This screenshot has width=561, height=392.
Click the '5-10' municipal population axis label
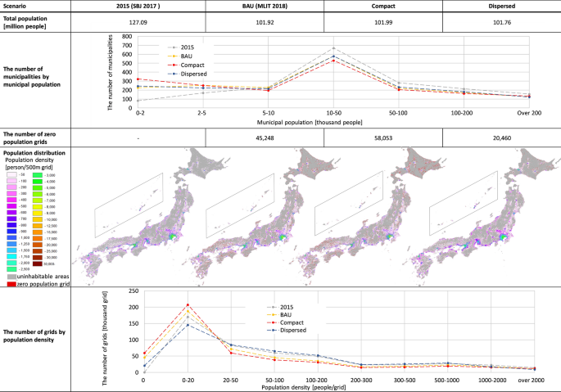[269, 113]
